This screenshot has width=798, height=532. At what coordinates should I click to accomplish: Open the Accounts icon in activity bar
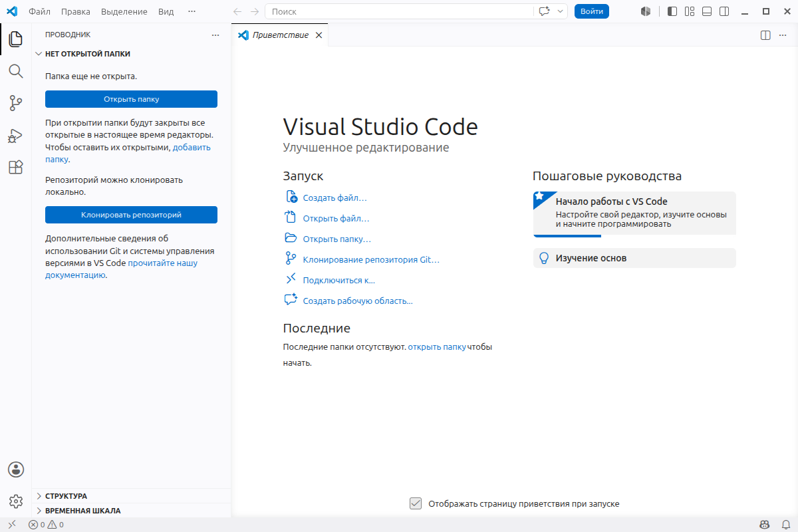[16, 469]
